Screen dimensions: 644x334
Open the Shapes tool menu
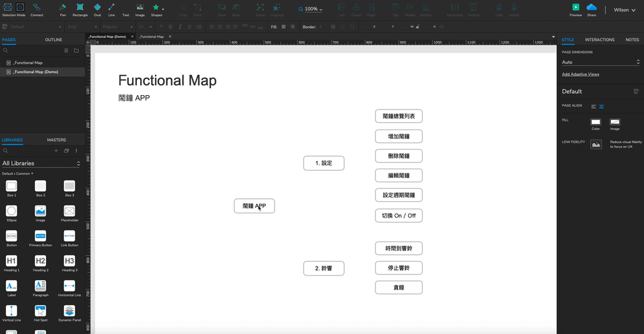pos(156,9)
